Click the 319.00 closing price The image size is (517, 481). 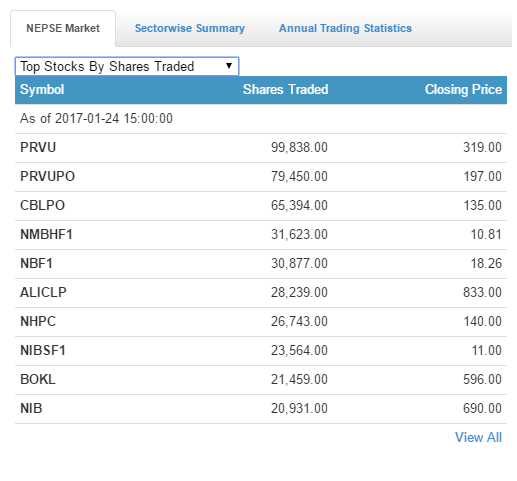482,147
